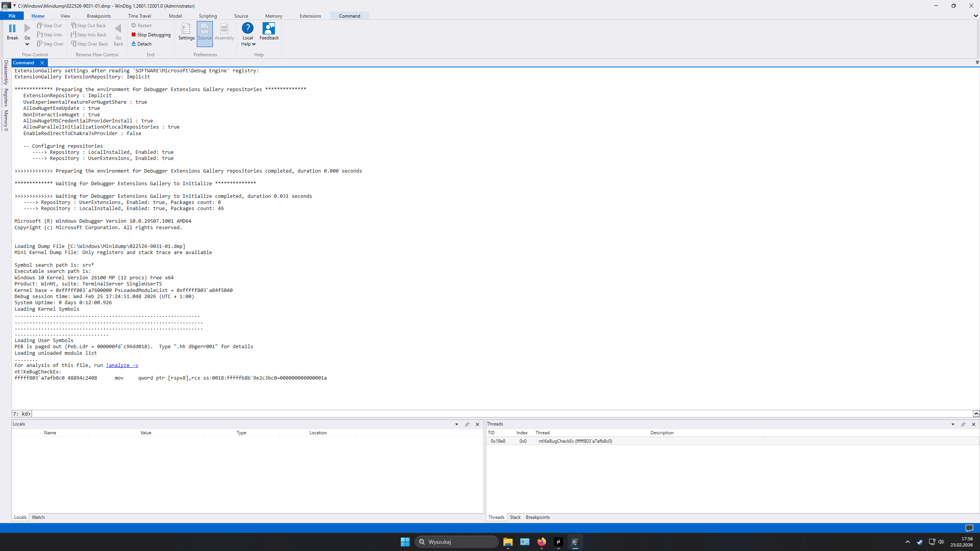Open Locals panel options dropdown
The height and width of the screenshot is (551, 980).
(457, 424)
